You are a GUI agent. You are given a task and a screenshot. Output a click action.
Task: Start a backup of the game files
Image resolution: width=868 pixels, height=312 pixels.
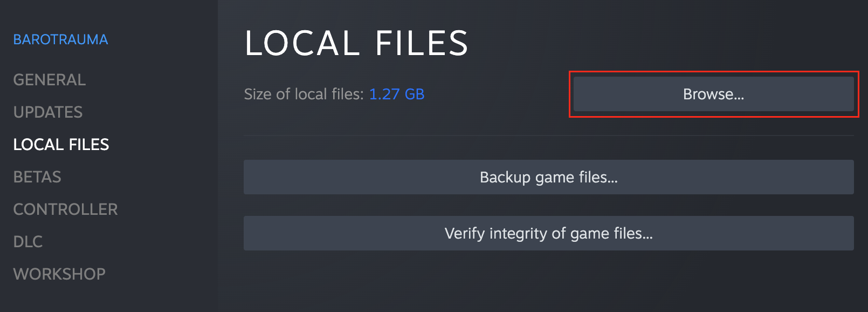(x=548, y=177)
